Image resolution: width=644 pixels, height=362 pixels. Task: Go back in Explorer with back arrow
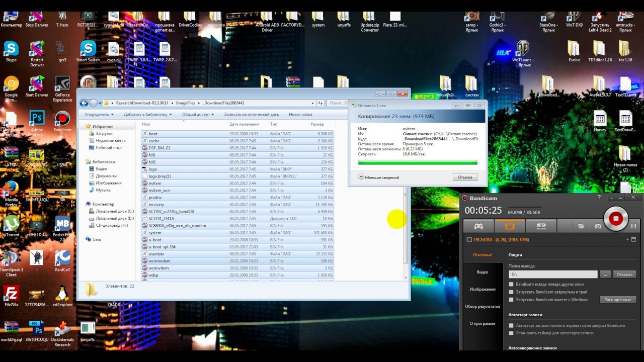pos(84,103)
